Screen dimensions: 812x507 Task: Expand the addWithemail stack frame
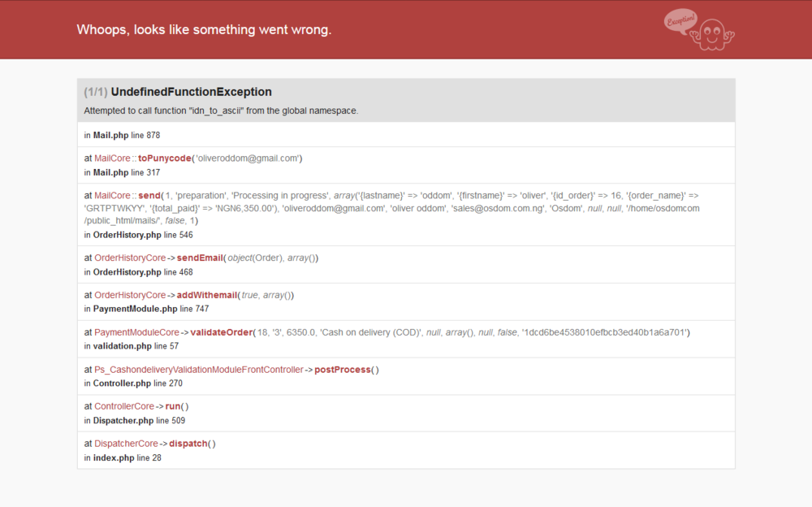point(205,294)
